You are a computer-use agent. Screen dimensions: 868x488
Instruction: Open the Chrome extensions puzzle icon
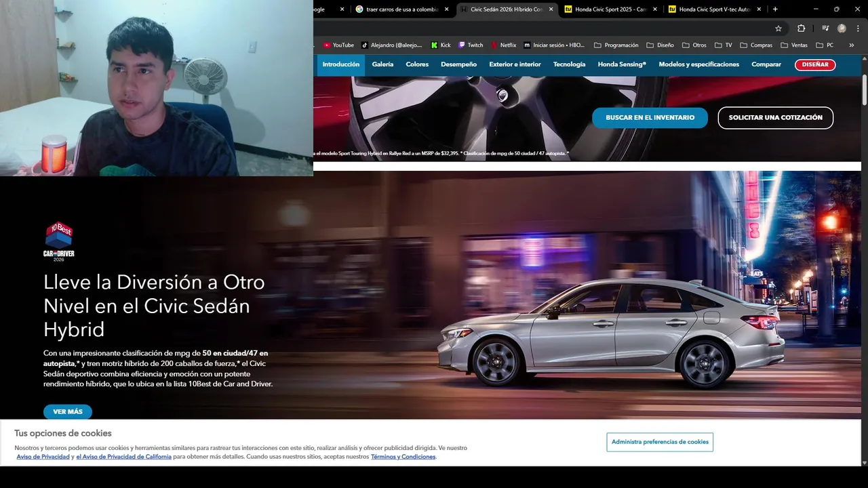point(801,28)
